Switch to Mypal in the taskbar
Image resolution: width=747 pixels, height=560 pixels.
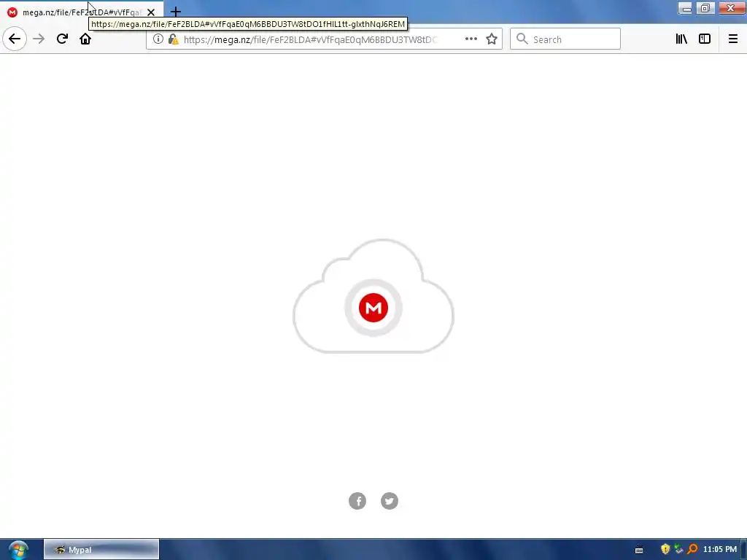[101, 550]
